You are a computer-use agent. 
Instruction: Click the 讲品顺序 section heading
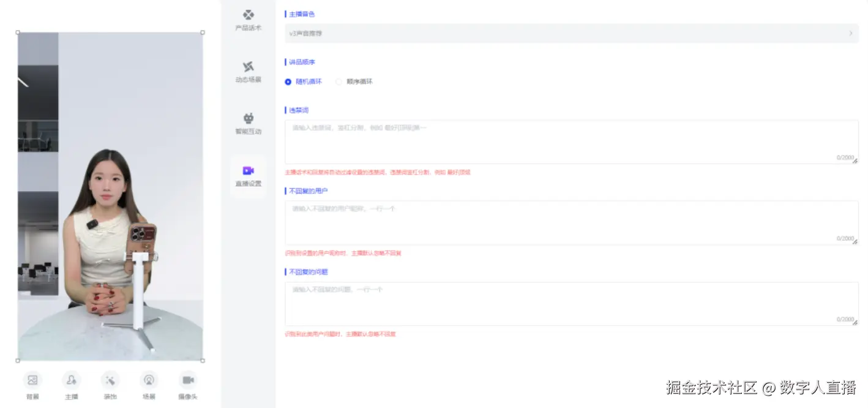point(301,62)
